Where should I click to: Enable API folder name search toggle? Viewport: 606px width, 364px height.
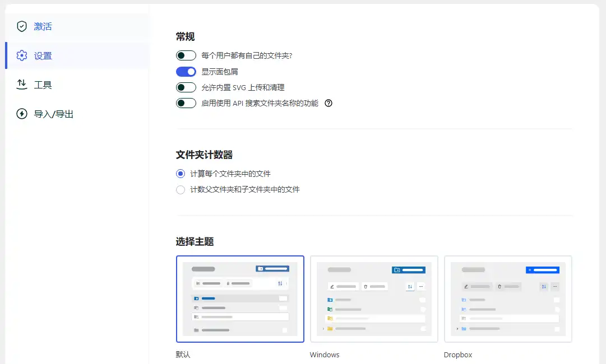[x=186, y=103]
